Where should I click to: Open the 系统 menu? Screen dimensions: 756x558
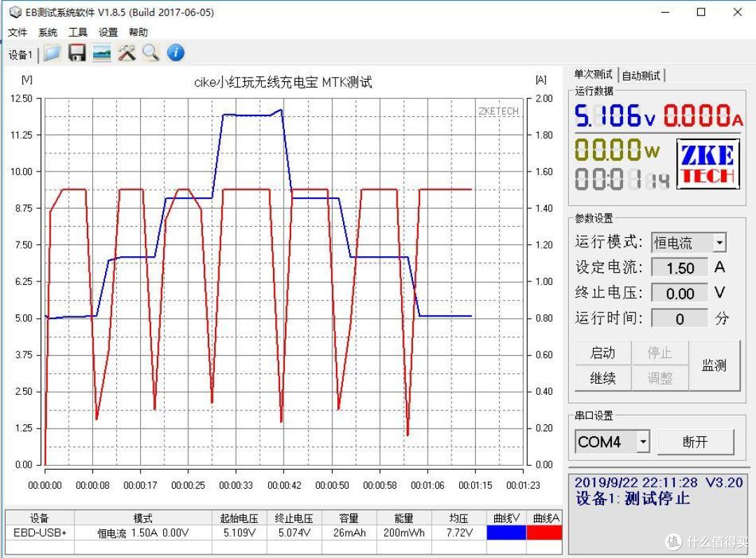coord(48,32)
